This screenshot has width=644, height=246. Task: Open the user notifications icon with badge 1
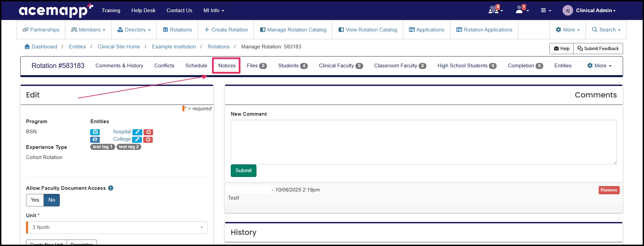[x=521, y=10]
